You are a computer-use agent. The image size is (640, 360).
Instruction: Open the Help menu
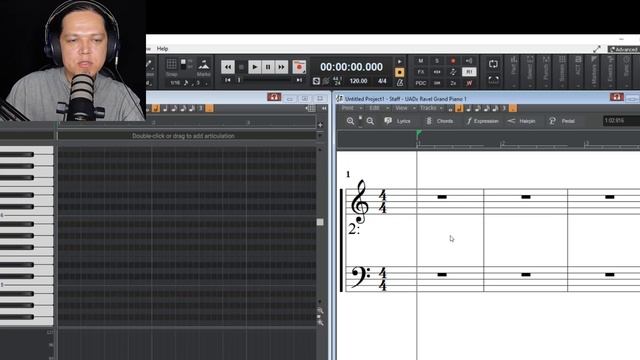coord(162,49)
